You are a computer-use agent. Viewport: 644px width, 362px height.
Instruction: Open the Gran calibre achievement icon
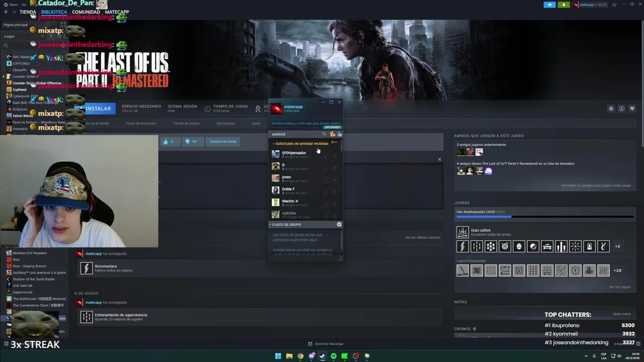pyautogui.click(x=462, y=232)
